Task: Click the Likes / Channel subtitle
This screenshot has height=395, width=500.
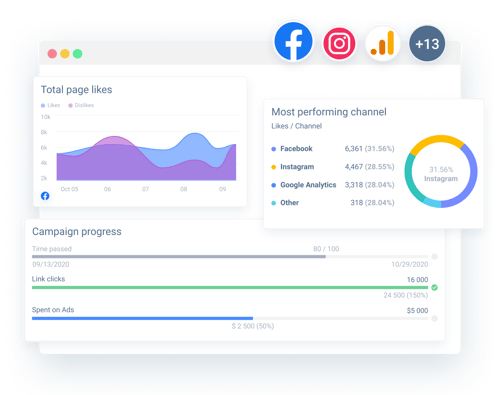Action: [x=296, y=126]
